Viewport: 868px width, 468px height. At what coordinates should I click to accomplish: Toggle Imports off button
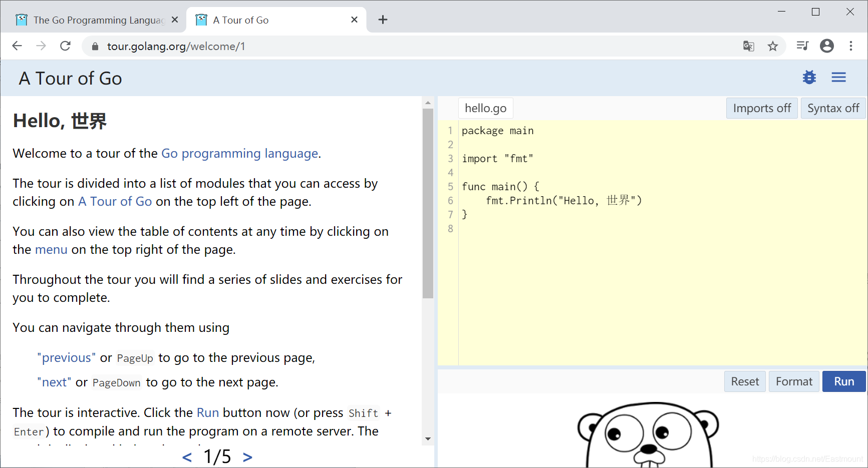(762, 108)
